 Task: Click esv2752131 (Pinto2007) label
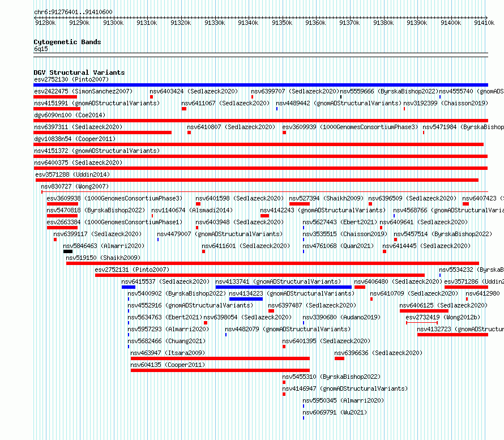click(x=132, y=270)
